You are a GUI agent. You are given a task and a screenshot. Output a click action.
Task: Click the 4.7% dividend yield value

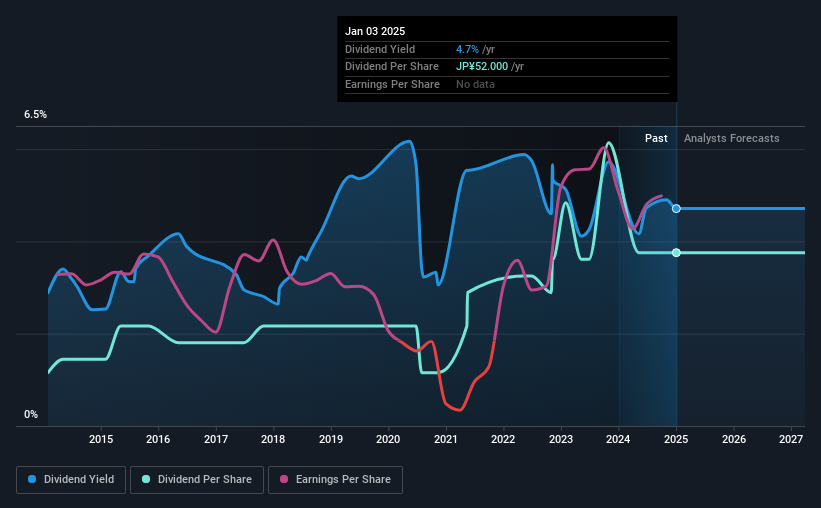467,49
